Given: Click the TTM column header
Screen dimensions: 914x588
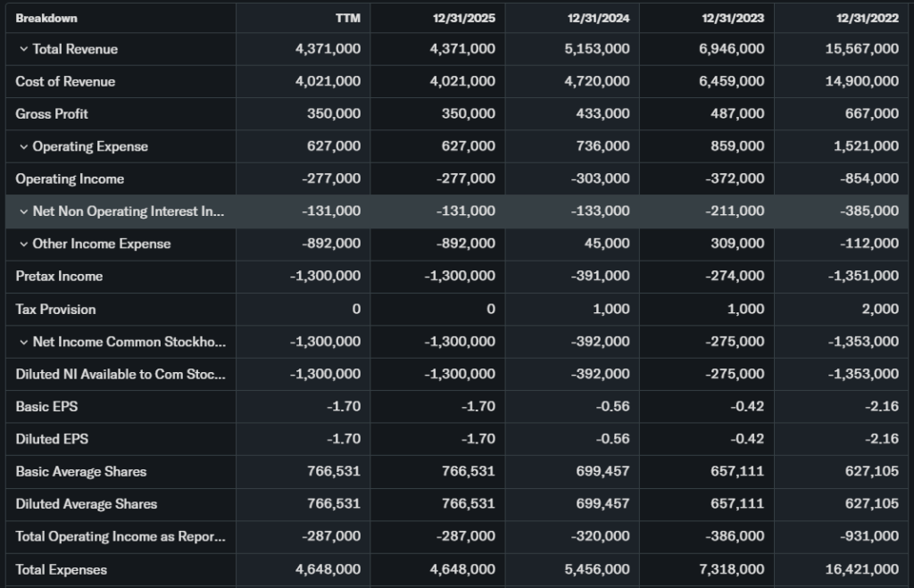Looking at the screenshot, I should coord(347,18).
